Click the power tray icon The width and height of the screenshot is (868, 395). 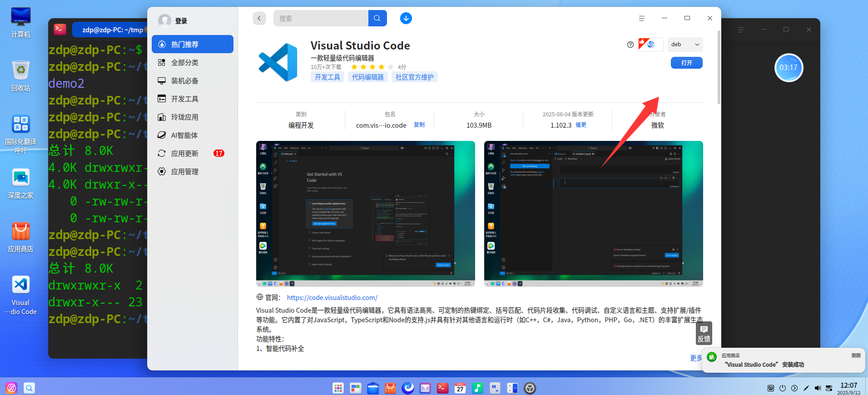783,388
